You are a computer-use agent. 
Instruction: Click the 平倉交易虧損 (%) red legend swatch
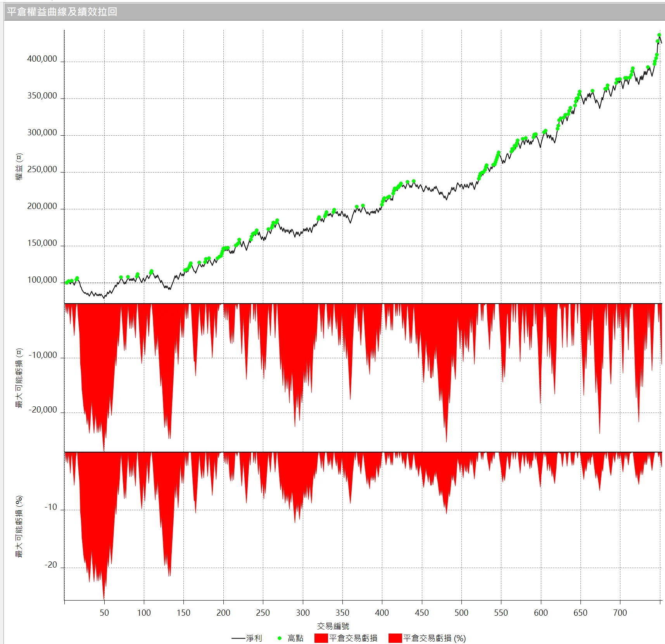point(395,638)
